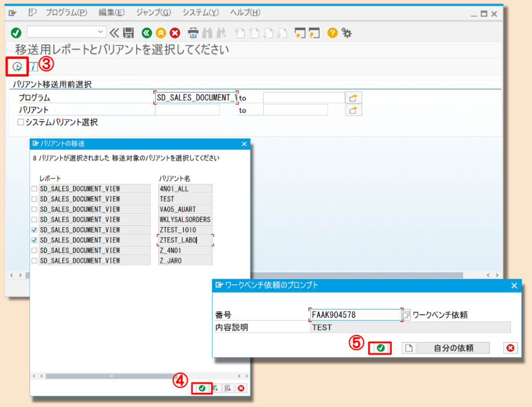Close the バリアントの移送 dialog

tap(244, 144)
